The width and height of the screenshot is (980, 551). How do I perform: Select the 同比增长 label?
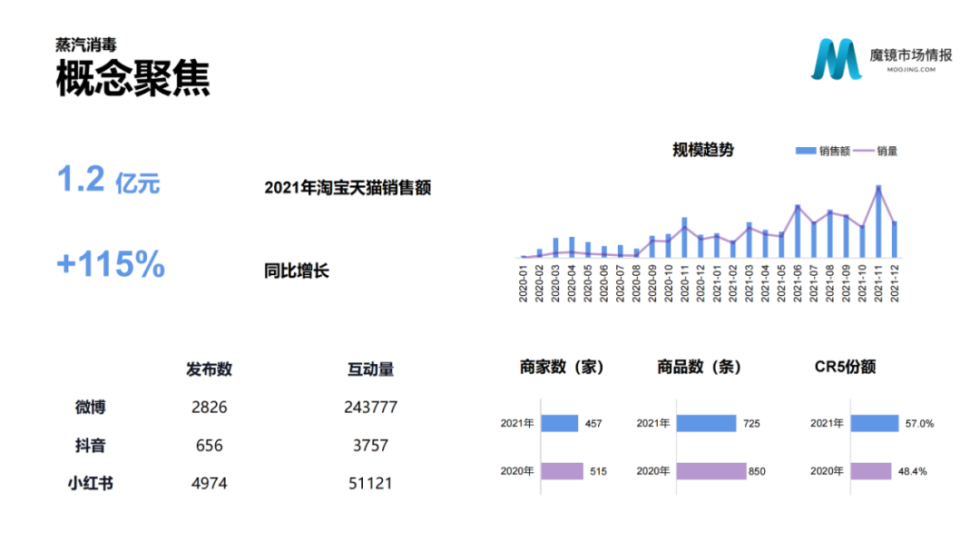(x=296, y=271)
